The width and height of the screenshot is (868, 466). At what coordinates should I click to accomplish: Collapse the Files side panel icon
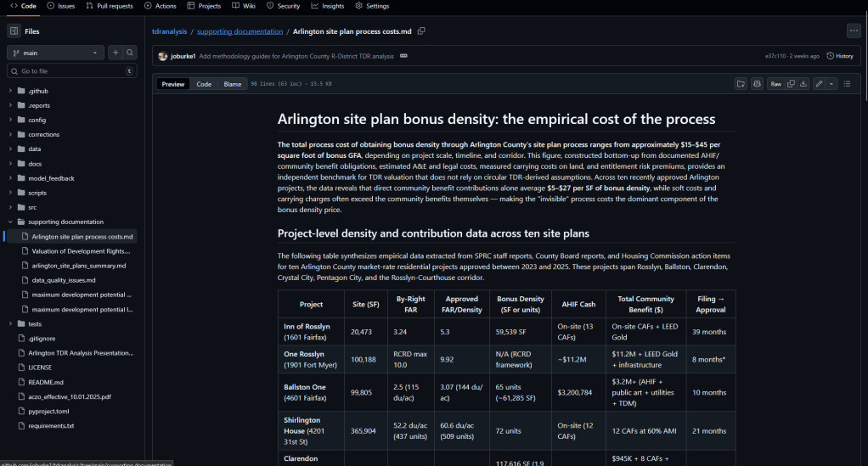click(14, 31)
